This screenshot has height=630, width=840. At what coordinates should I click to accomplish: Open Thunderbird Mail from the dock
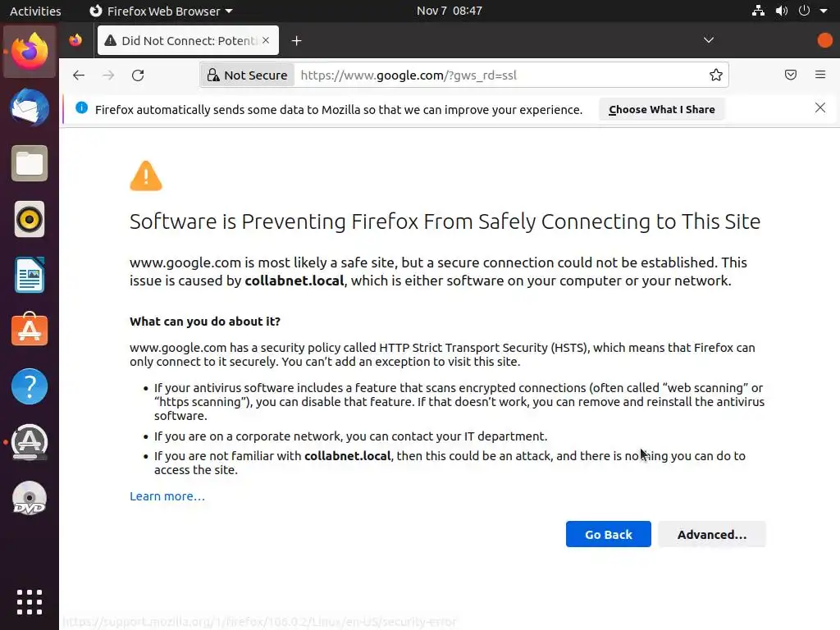pos(30,107)
